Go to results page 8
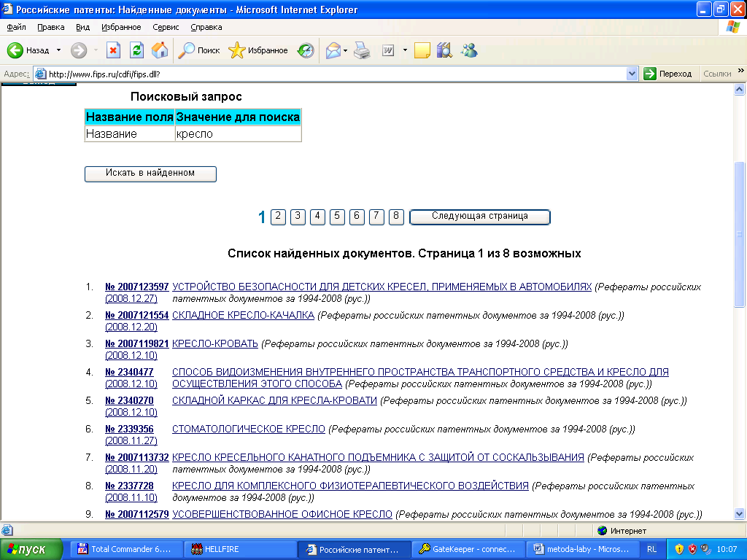This screenshot has height=560, width=747. click(396, 217)
